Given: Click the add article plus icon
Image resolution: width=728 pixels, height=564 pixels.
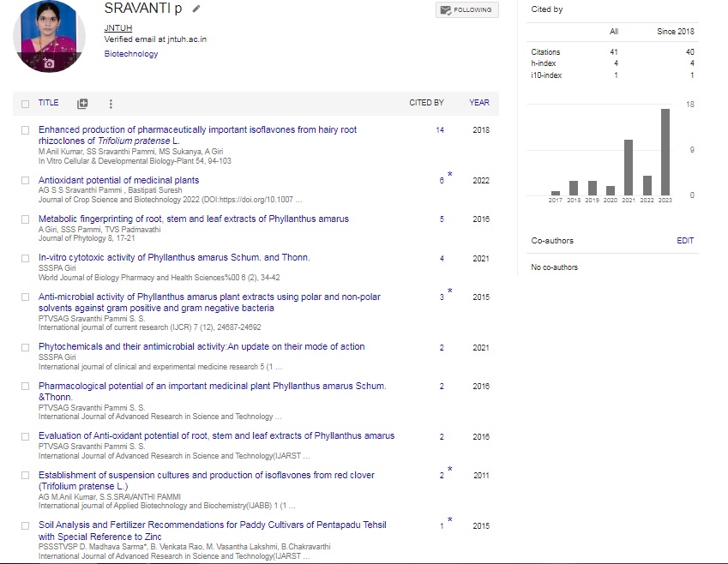Looking at the screenshot, I should point(82,104).
